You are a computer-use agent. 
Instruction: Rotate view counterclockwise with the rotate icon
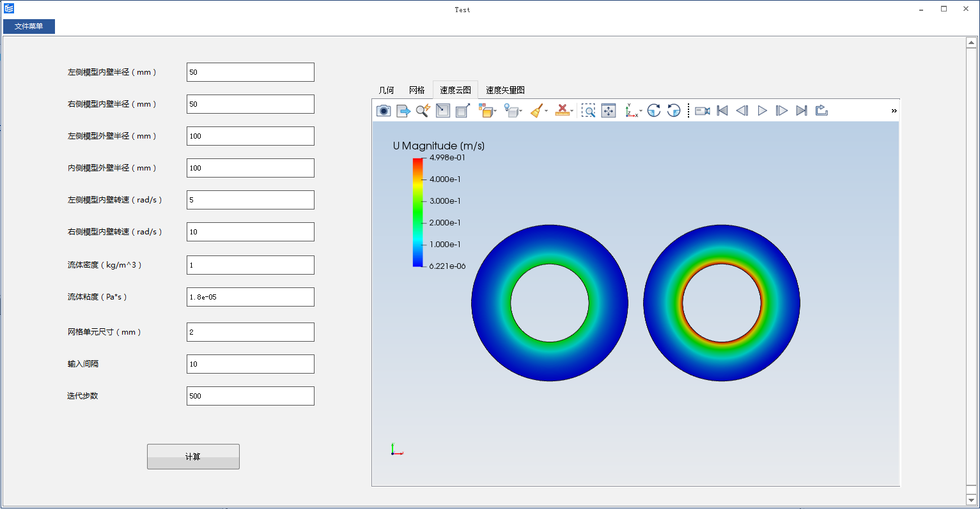674,110
